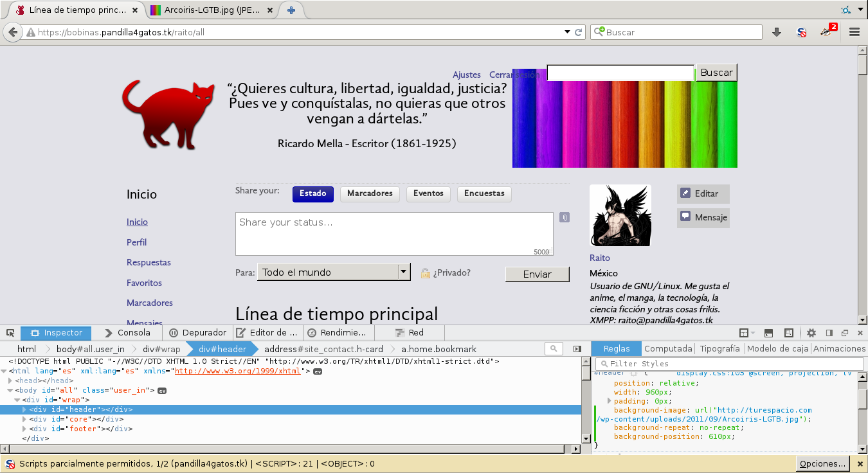Expand the div id="header" node
The height and width of the screenshot is (473, 868).
point(24,409)
